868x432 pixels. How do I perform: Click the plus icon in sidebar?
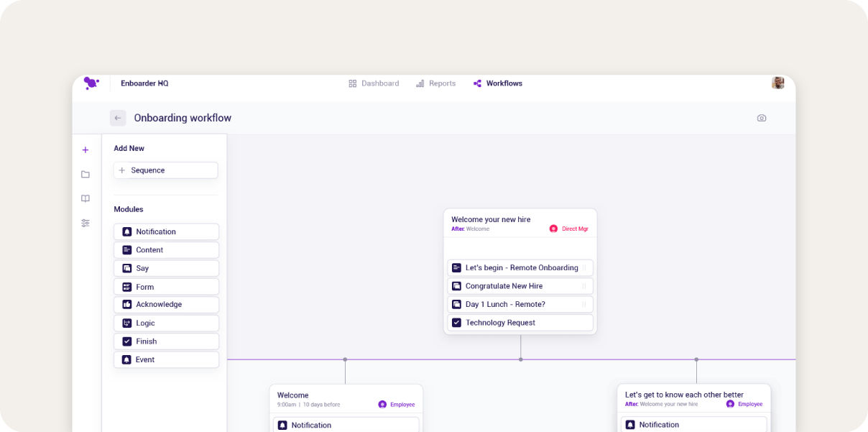[x=86, y=150]
